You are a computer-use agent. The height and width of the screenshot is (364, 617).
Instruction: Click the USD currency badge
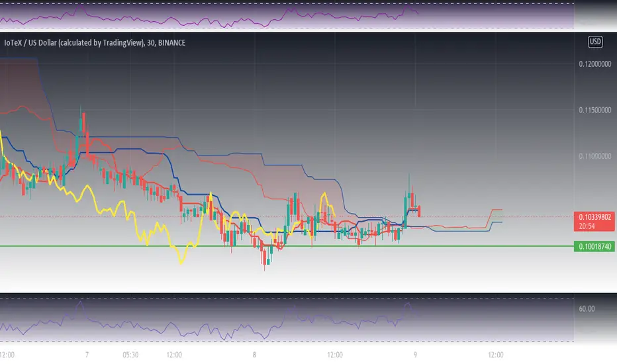pyautogui.click(x=595, y=42)
